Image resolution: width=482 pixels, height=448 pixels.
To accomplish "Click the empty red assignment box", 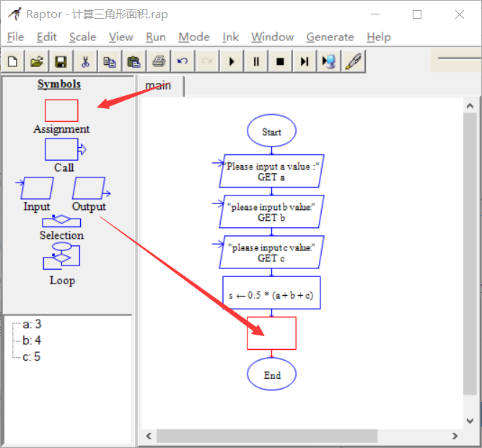I will [x=271, y=333].
